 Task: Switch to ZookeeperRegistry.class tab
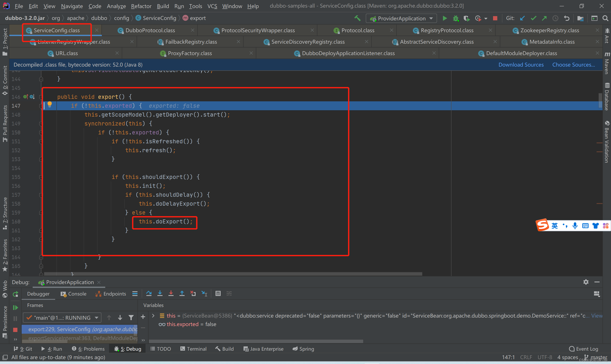[550, 30]
